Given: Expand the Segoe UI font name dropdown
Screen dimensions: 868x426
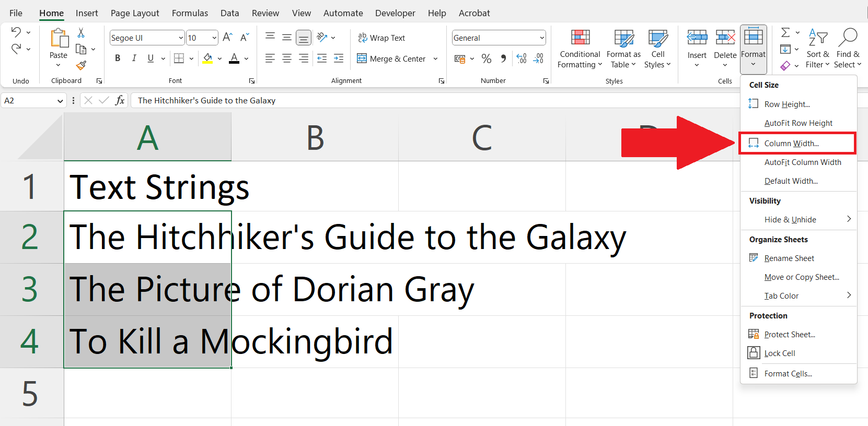Looking at the screenshot, I should 181,38.
